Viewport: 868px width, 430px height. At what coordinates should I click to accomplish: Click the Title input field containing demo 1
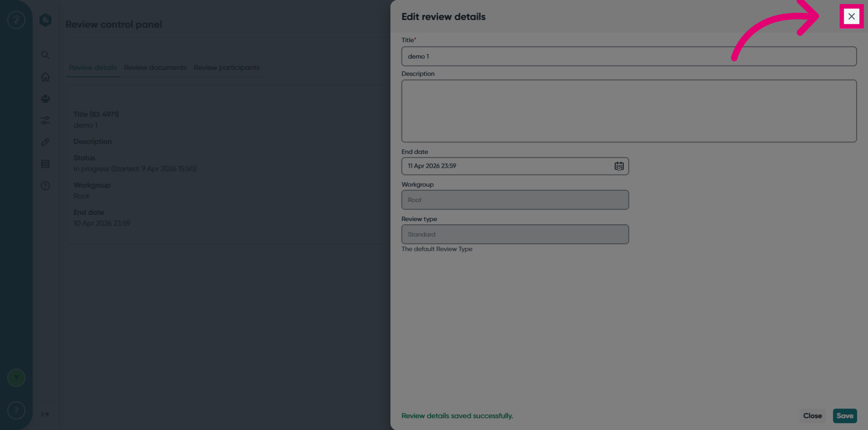[x=629, y=57]
